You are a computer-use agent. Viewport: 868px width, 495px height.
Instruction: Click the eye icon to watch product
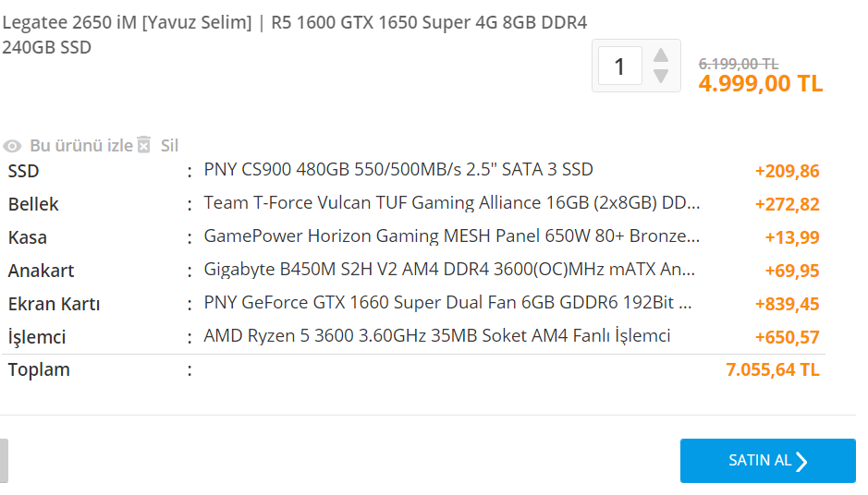pos(12,146)
